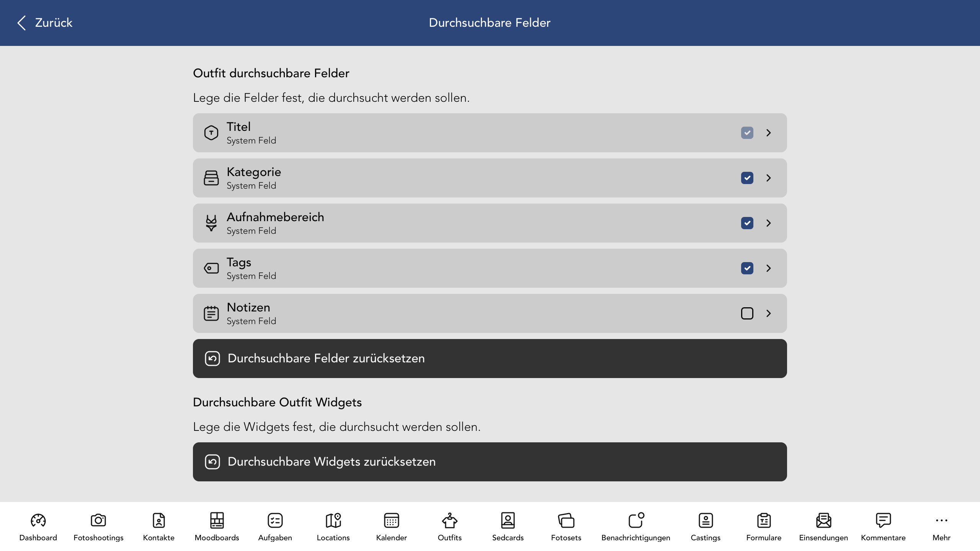Viewport: 980px width, 551px height.
Task: Click the 'Durchsuchbare Felder' page title
Action: pos(490,23)
